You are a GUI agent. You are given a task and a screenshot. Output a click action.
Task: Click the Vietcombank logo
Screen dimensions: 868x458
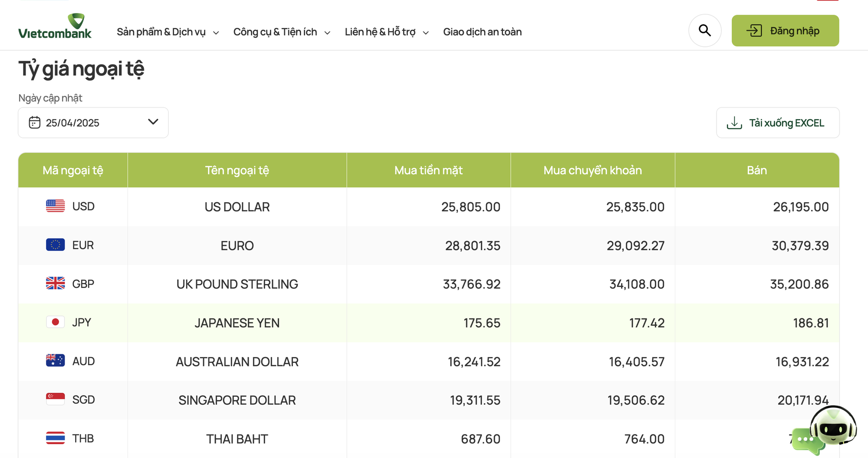tap(55, 26)
